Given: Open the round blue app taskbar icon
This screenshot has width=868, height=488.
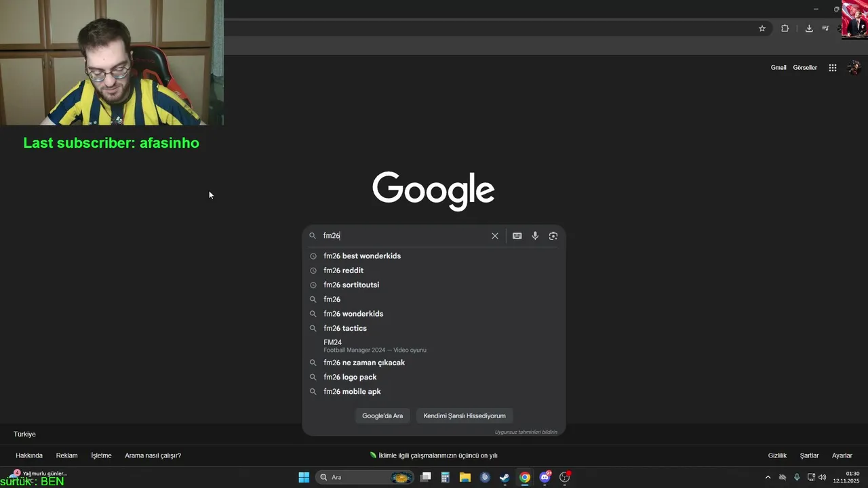Looking at the screenshot, I should point(485,477).
